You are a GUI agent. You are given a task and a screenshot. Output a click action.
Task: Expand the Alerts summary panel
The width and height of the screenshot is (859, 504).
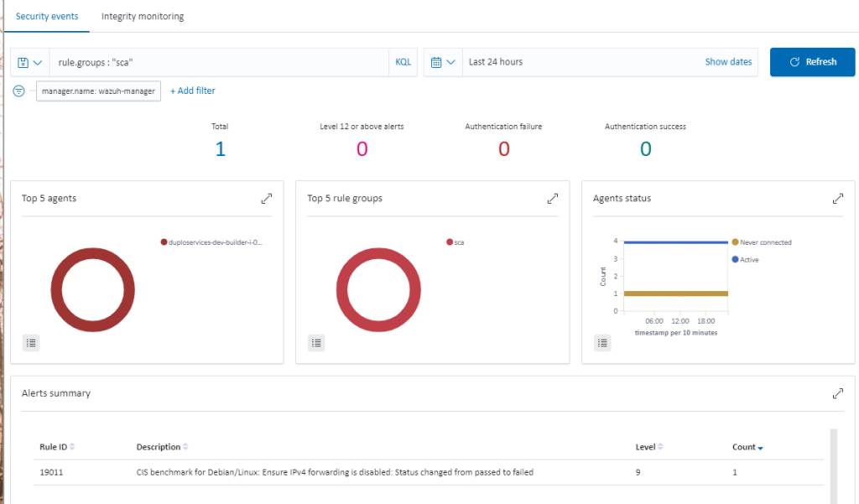pyautogui.click(x=837, y=393)
